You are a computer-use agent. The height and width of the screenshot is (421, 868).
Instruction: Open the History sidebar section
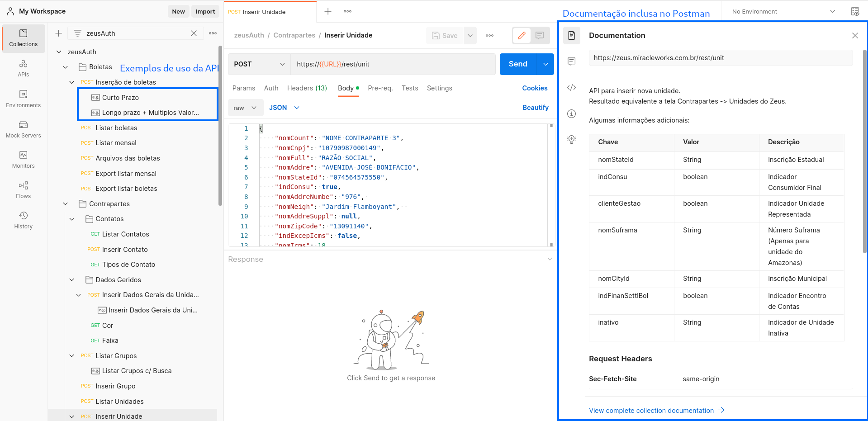[24, 220]
